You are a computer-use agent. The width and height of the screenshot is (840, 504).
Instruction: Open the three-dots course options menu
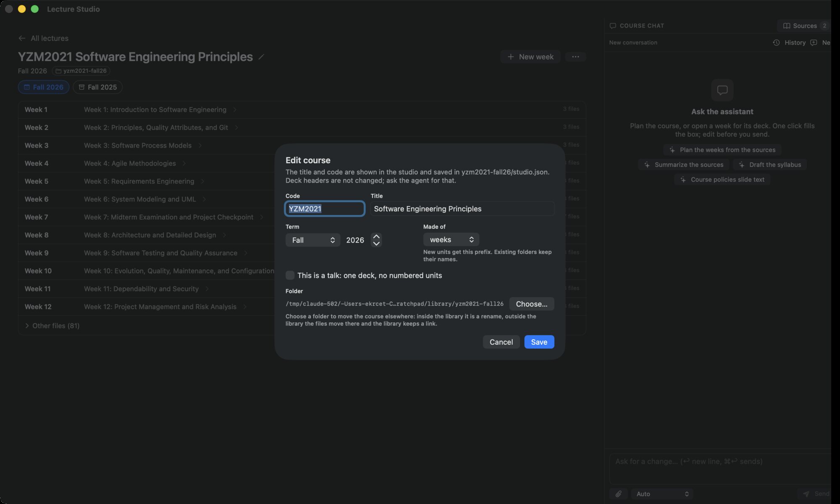575,57
